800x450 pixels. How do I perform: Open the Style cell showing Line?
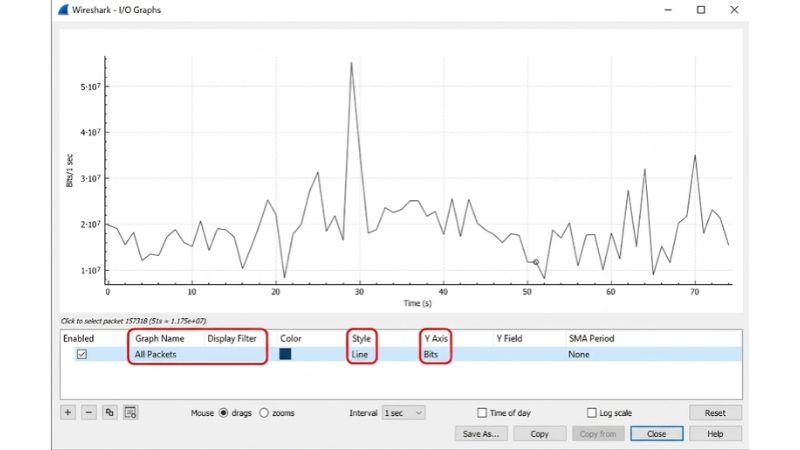(x=360, y=354)
